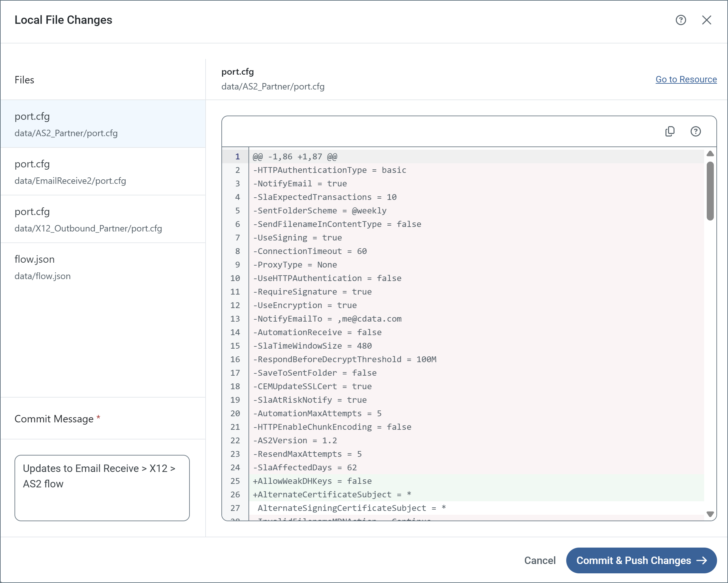Click the arrow on the Commit & Push button
The width and height of the screenshot is (728, 583).
(x=702, y=560)
